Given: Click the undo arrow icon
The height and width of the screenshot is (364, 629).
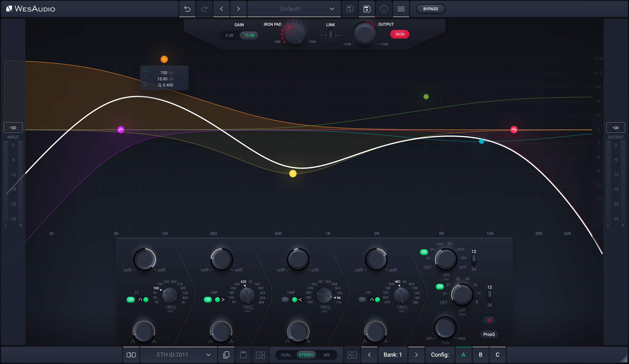Looking at the screenshot, I should tap(187, 9).
